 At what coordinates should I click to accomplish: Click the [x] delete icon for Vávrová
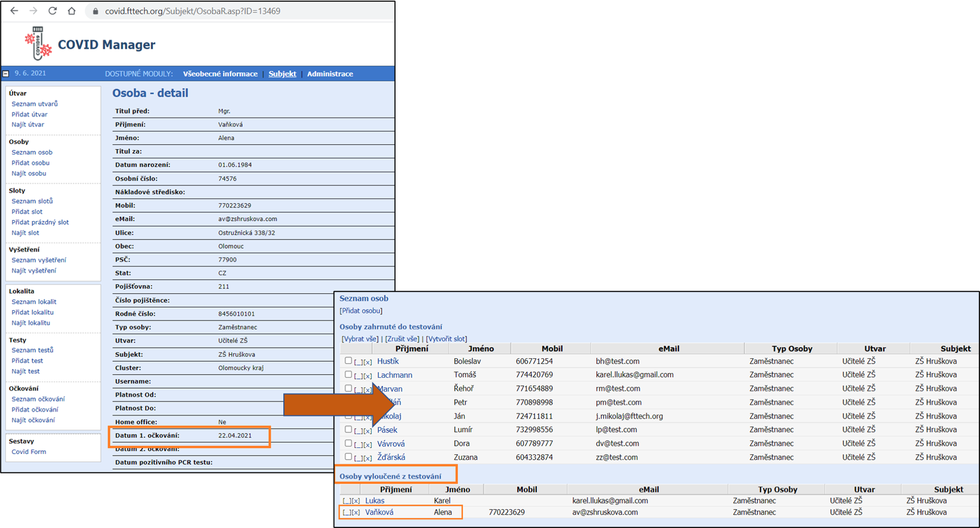(x=368, y=444)
